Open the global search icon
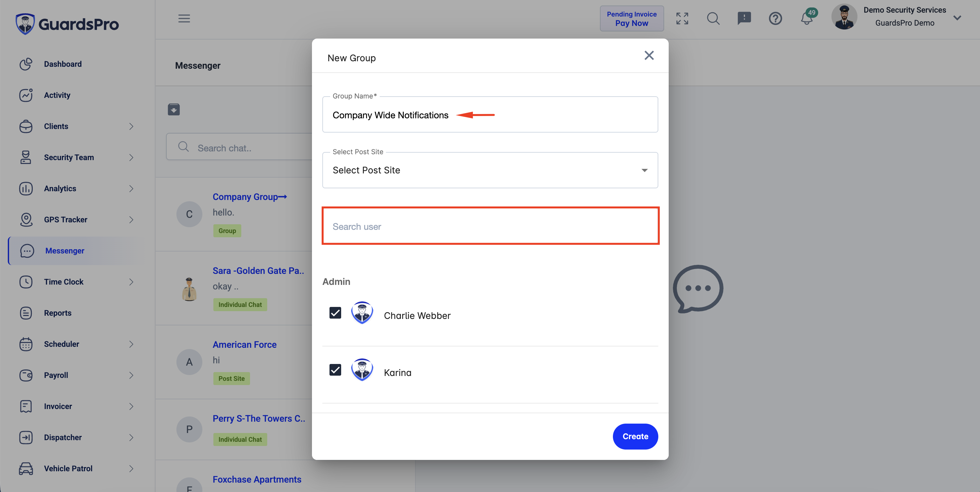 click(x=713, y=18)
